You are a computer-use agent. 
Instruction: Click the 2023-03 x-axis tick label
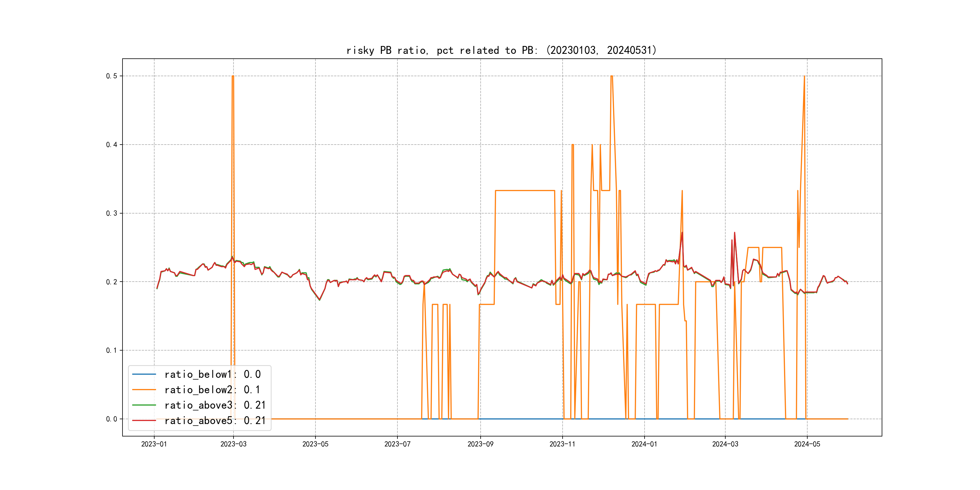[233, 444]
